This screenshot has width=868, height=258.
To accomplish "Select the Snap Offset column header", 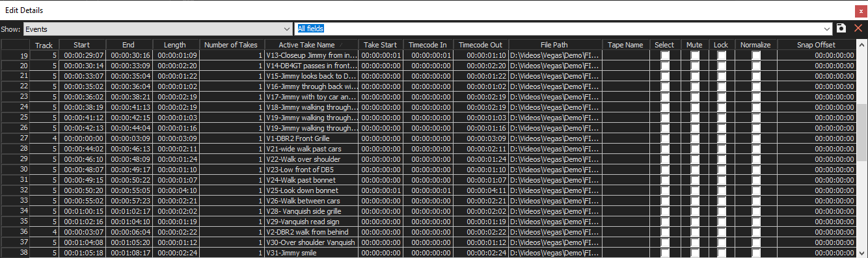I will coord(816,45).
